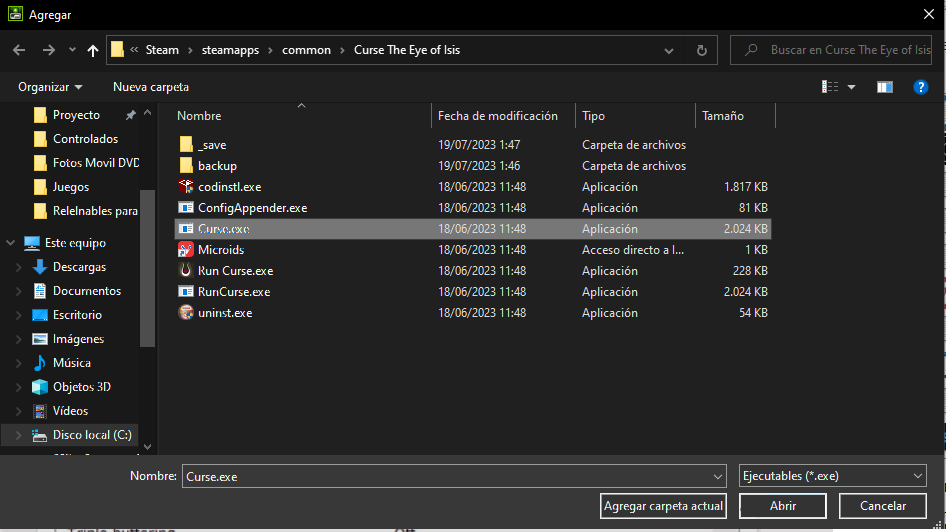Select the RunCurse.exe icon
Screen dimensions: 946x532
pos(186,292)
